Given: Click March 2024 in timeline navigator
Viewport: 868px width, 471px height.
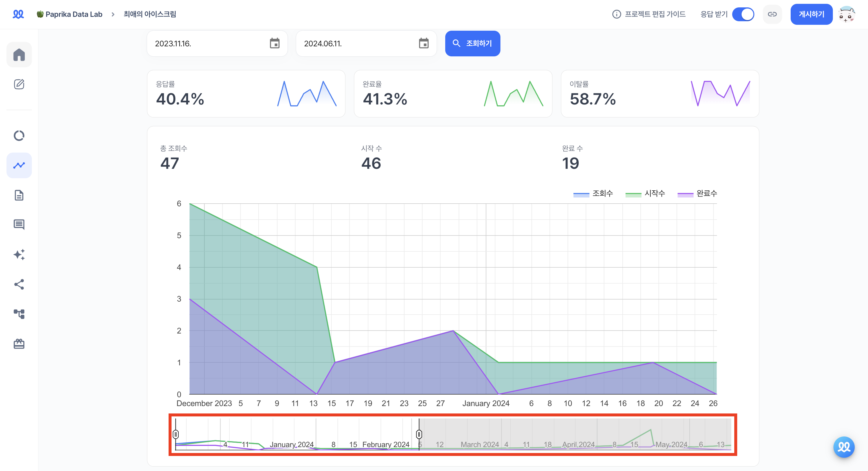Looking at the screenshot, I should click(x=479, y=444).
